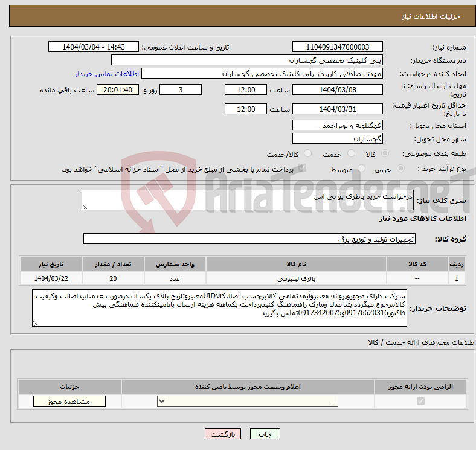Click the اعلام وضعیت مجوز توسط تامین کننده header

[x=248, y=387]
